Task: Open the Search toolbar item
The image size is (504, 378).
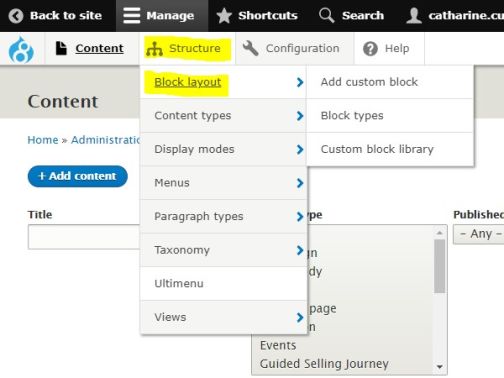Action: [x=352, y=16]
